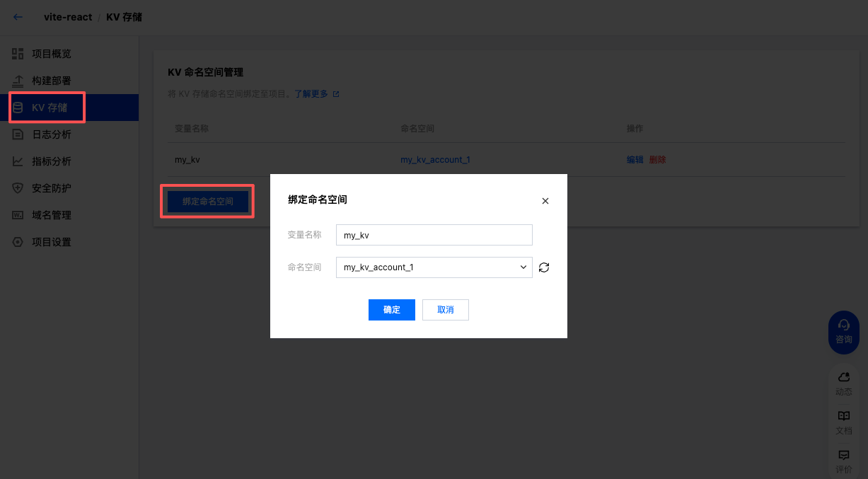This screenshot has height=479, width=868.
Task: Open the my_kv_account_1 namespace link
Action: point(435,160)
